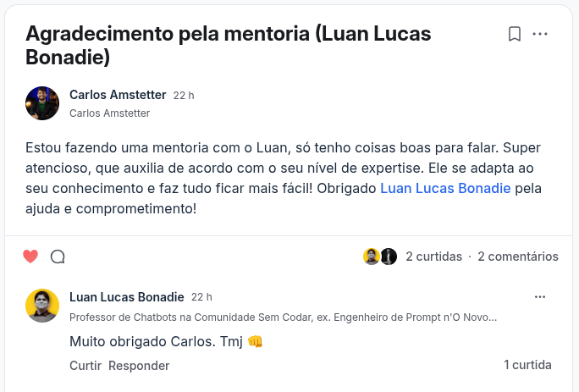Click commenter name Luan Lucas Bonadie
Screen dimensions: 579x392
click(x=126, y=297)
